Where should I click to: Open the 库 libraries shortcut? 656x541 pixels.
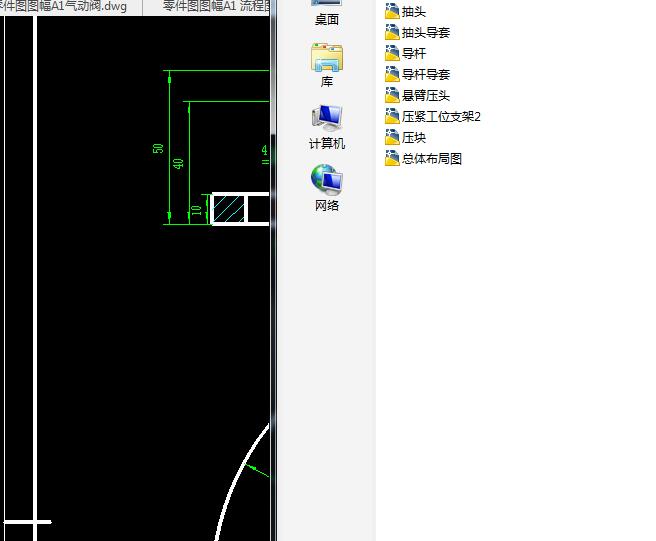point(327,65)
